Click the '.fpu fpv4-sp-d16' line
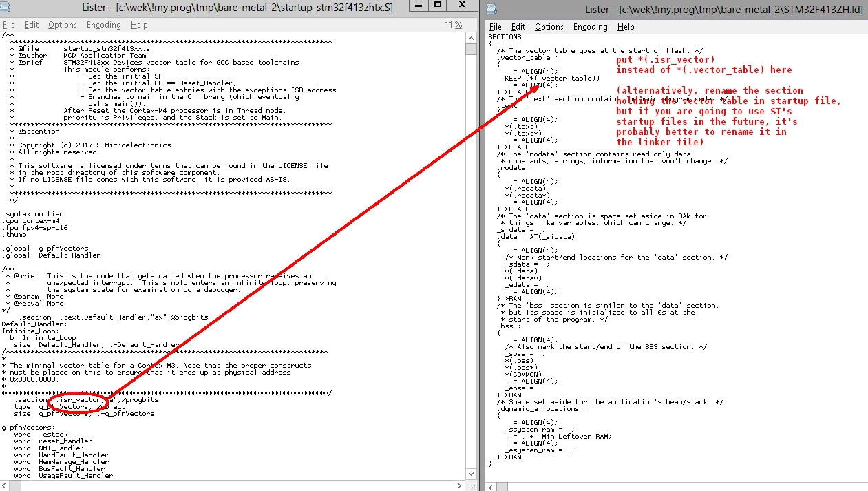This screenshot has height=491, width=868. [x=34, y=228]
